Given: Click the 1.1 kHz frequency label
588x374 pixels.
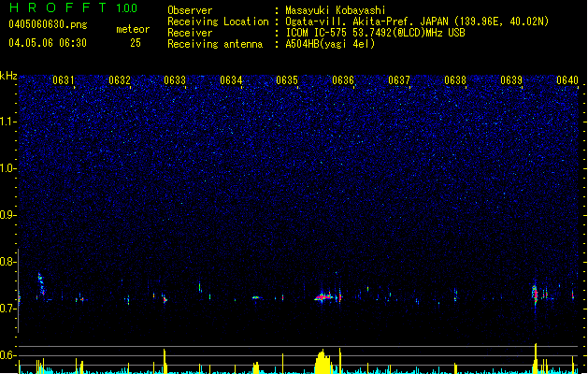Looking at the screenshot, I should point(7,122).
